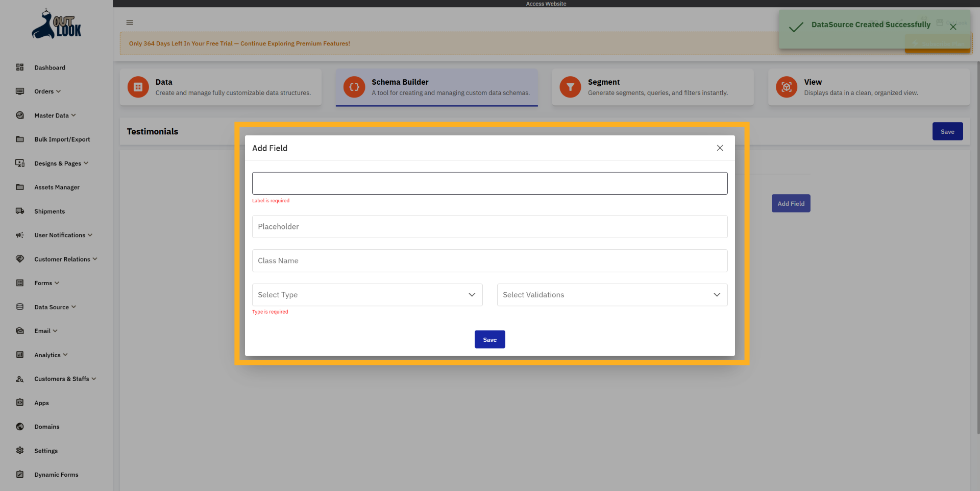This screenshot has width=980, height=491.
Task: Open Bulk Import/Export from sidebar
Action: [62, 139]
